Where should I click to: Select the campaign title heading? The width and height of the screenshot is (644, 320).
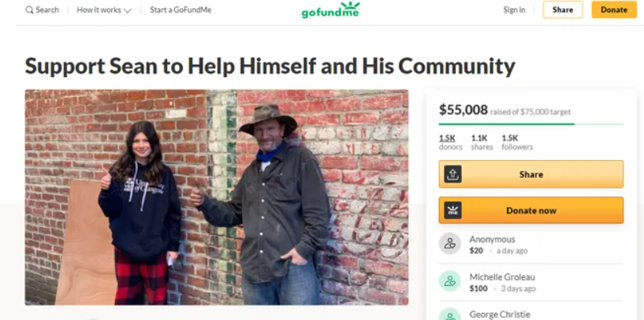point(270,65)
